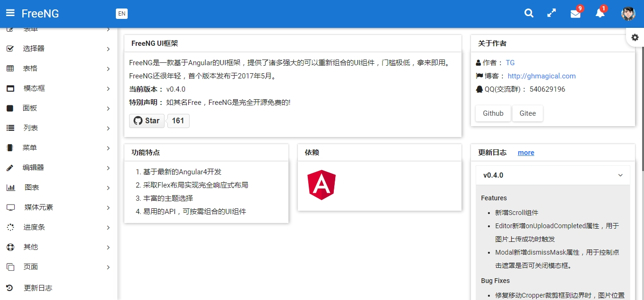Open the Gitee author button
Image resolution: width=644 pixels, height=300 pixels.
(528, 113)
